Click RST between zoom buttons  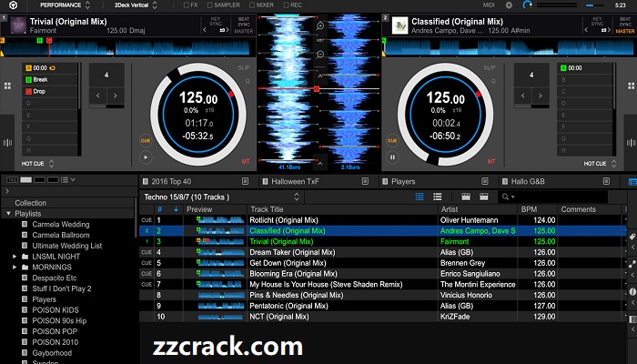[x=320, y=40]
